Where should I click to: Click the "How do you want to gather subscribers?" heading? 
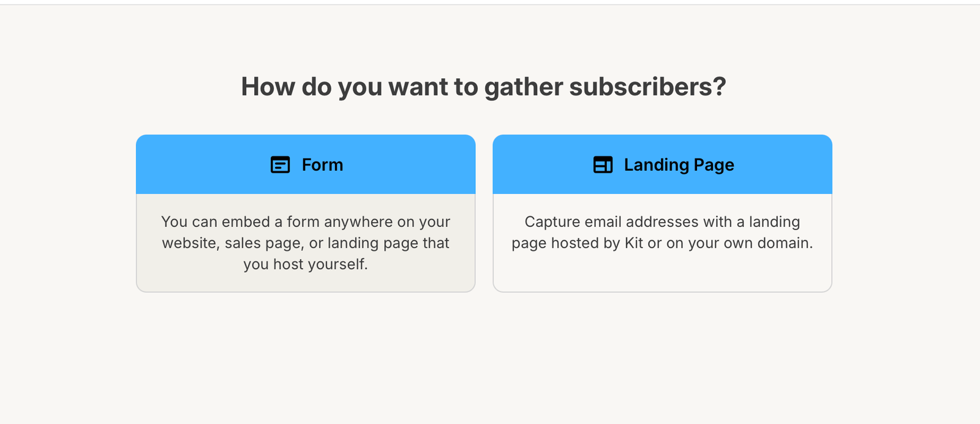pos(483,87)
